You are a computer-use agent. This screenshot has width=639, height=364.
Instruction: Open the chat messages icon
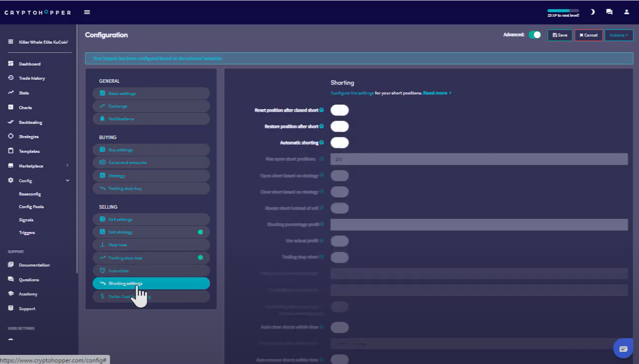609,12
